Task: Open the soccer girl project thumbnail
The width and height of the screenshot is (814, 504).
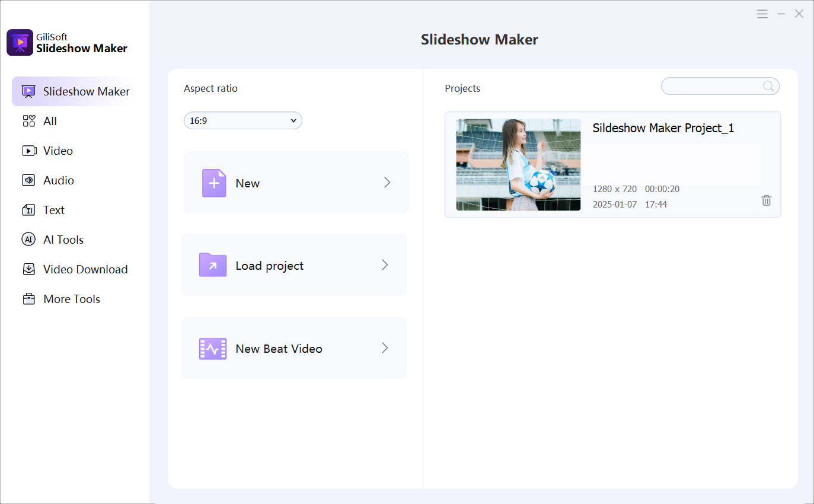Action: coord(518,165)
